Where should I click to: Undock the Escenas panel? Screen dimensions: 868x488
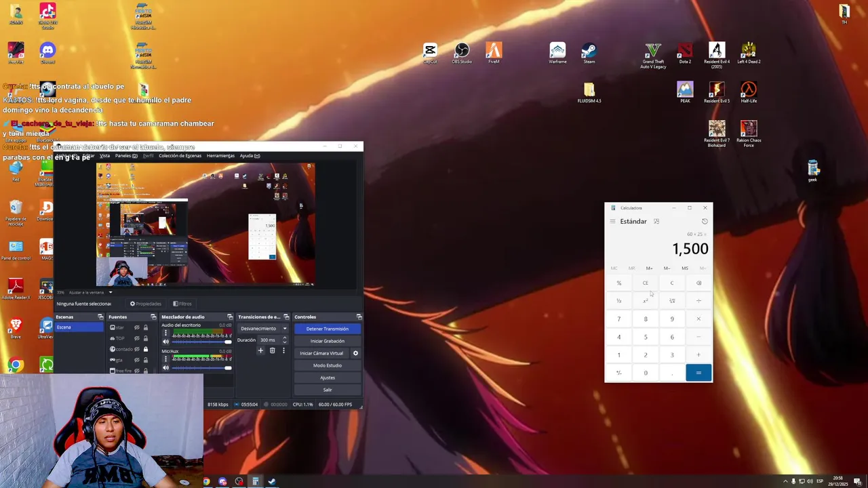tap(100, 317)
